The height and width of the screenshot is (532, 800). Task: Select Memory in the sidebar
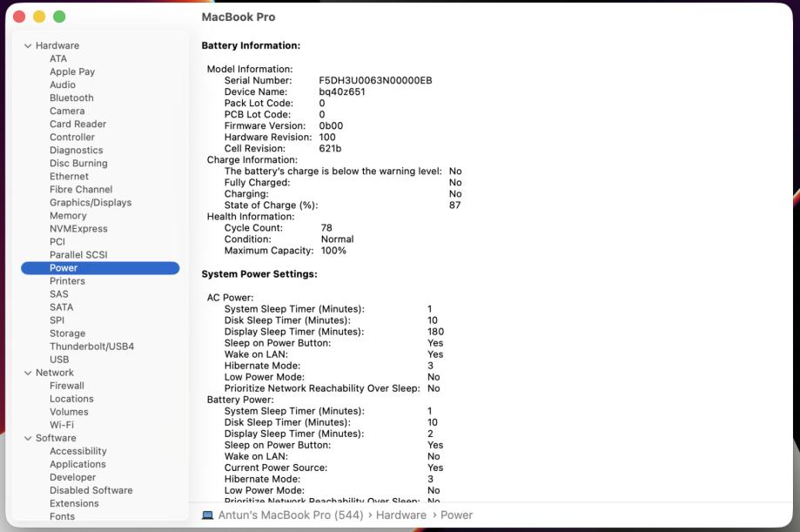[x=68, y=216]
